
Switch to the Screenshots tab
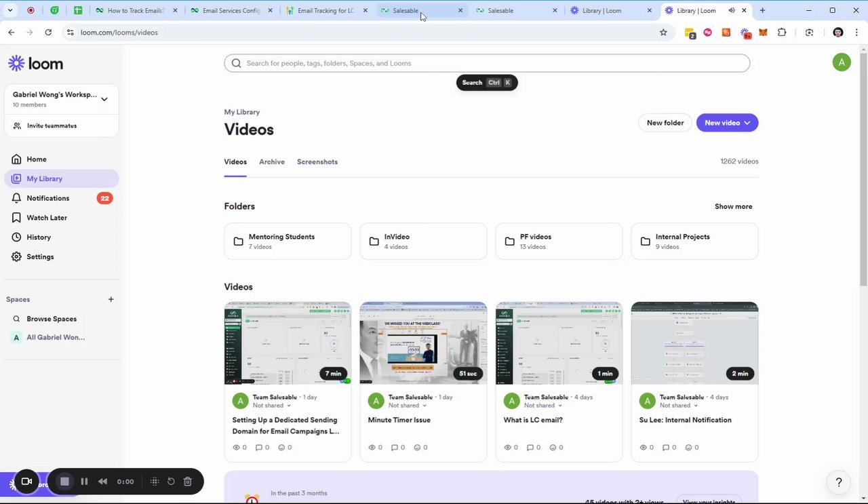point(317,161)
